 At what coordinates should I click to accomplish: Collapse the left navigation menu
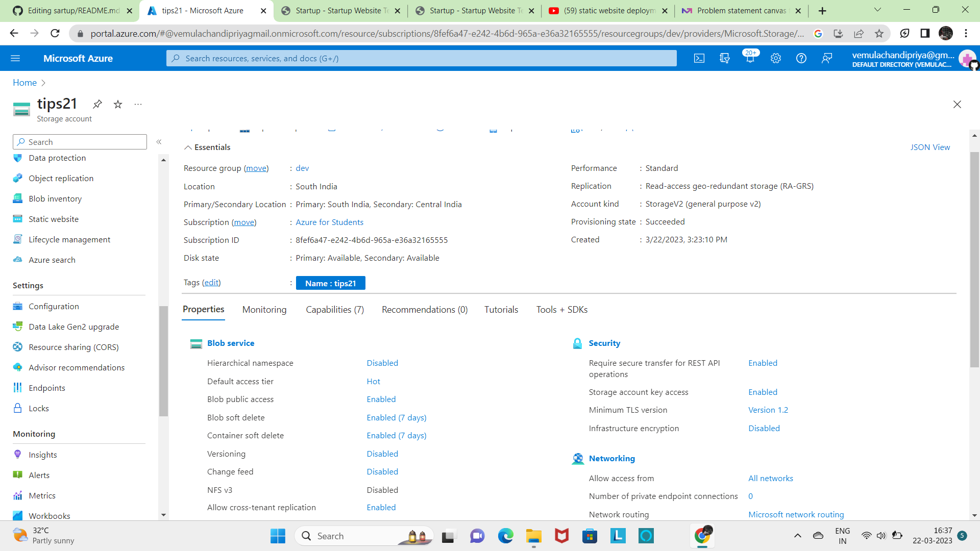159,142
